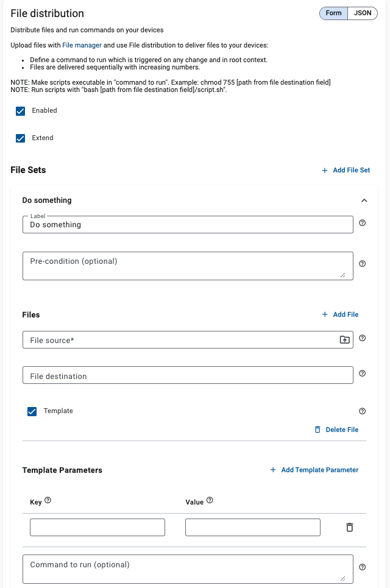Click help icon on the Template row
390x588 pixels.
[x=363, y=411]
